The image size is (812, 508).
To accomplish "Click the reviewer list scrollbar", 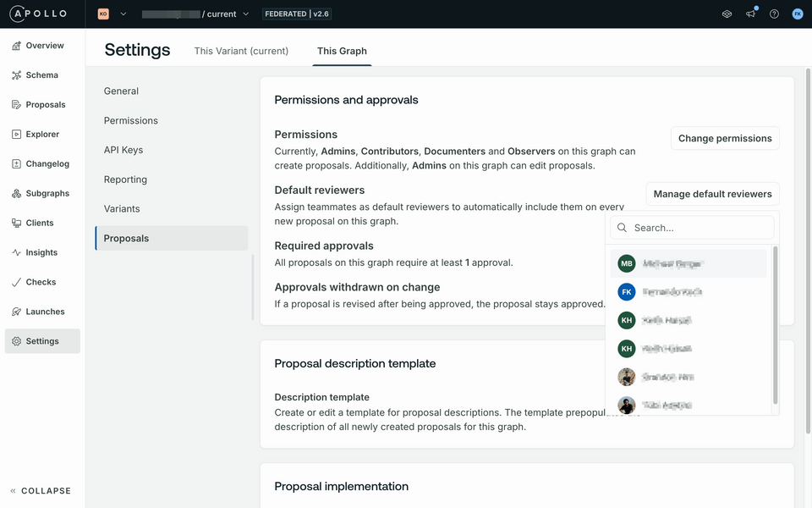I will tap(776, 325).
